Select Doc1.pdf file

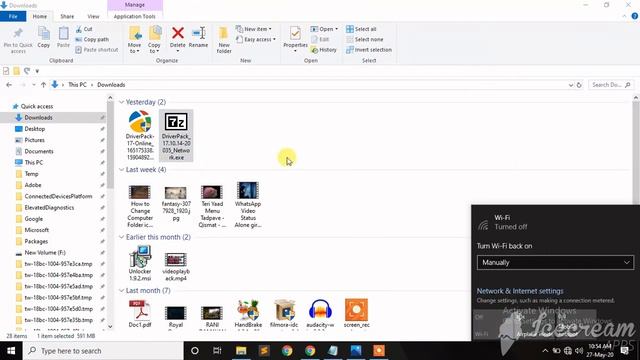tap(140, 314)
